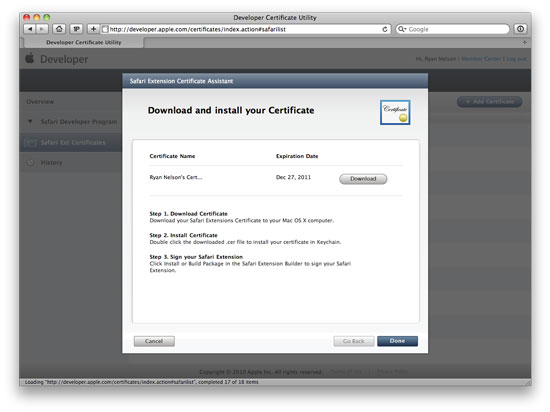
Task: Click the browser forward arrow
Action: point(42,29)
